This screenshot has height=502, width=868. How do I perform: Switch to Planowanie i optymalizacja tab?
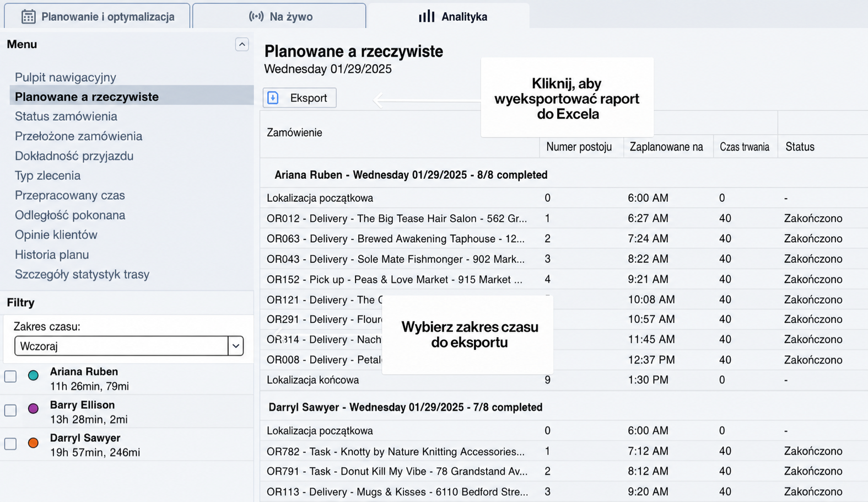click(x=98, y=17)
